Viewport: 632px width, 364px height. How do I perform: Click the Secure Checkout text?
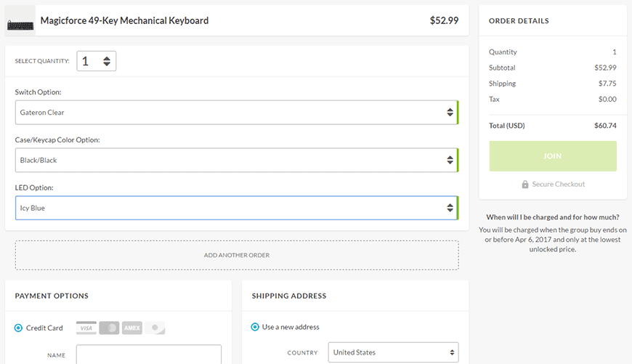(558, 185)
